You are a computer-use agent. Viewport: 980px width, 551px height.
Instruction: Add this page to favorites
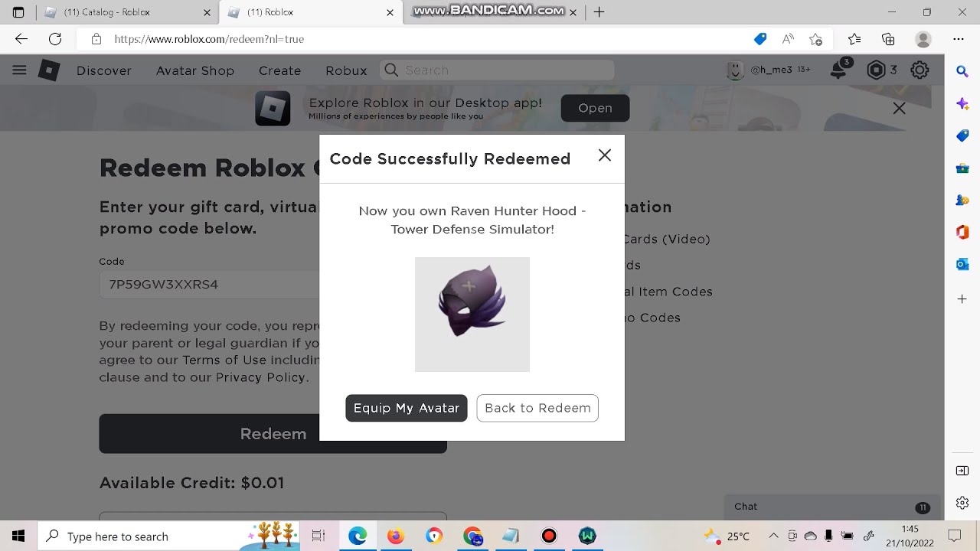click(816, 39)
